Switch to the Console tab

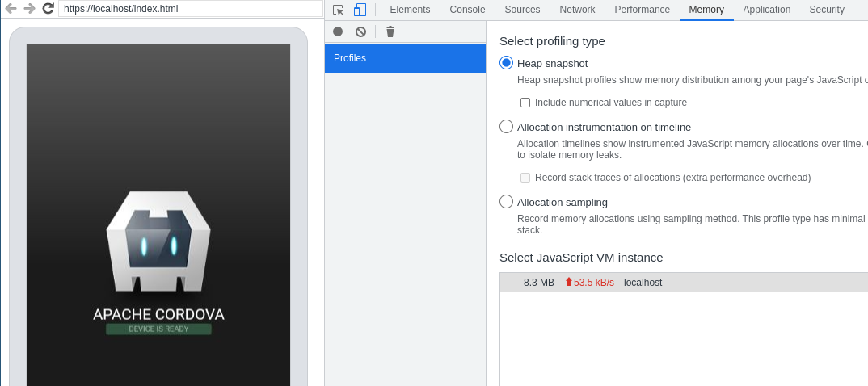tap(467, 10)
